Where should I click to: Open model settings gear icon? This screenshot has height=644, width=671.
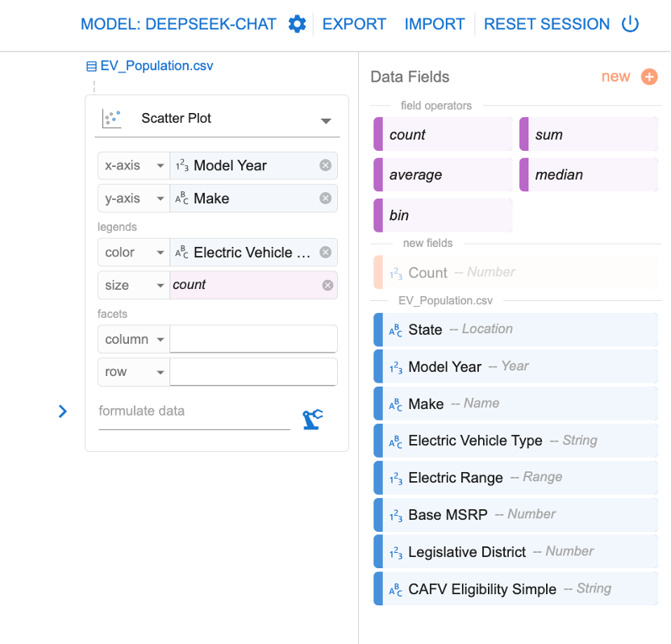[297, 24]
